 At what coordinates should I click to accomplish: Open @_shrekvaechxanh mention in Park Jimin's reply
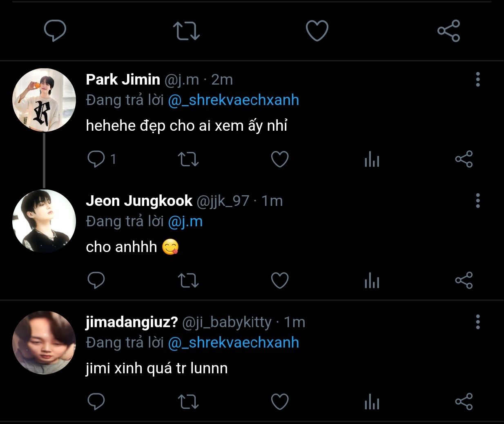point(233,100)
